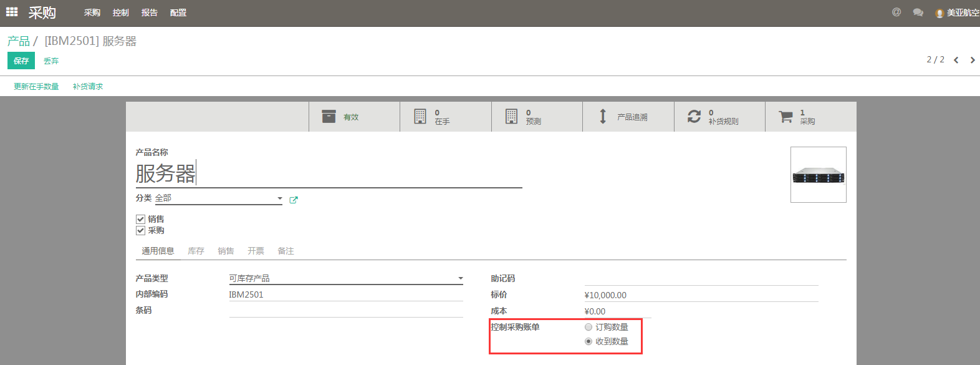Expand the 产品类型 dropdown
The width and height of the screenshot is (980, 365).
click(461, 278)
